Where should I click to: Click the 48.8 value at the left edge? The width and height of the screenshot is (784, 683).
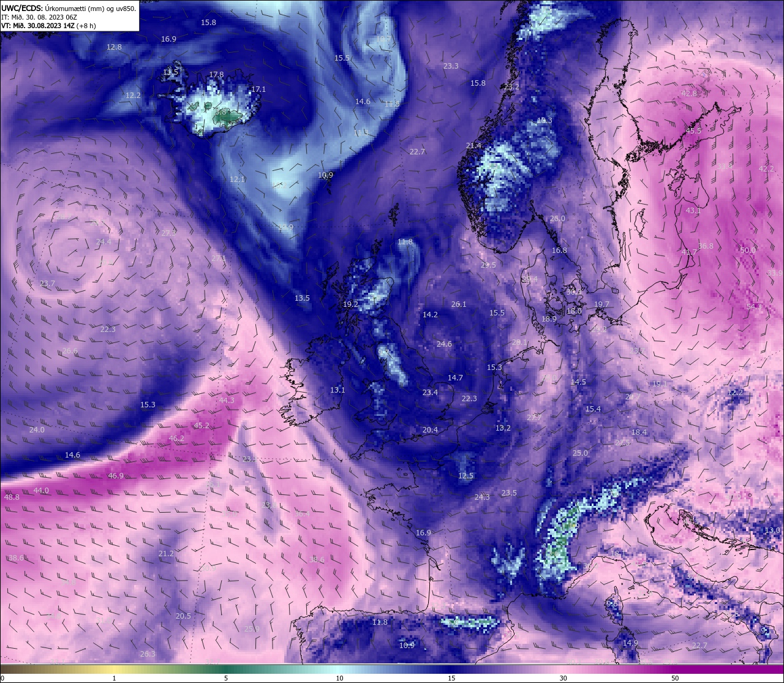[12, 497]
